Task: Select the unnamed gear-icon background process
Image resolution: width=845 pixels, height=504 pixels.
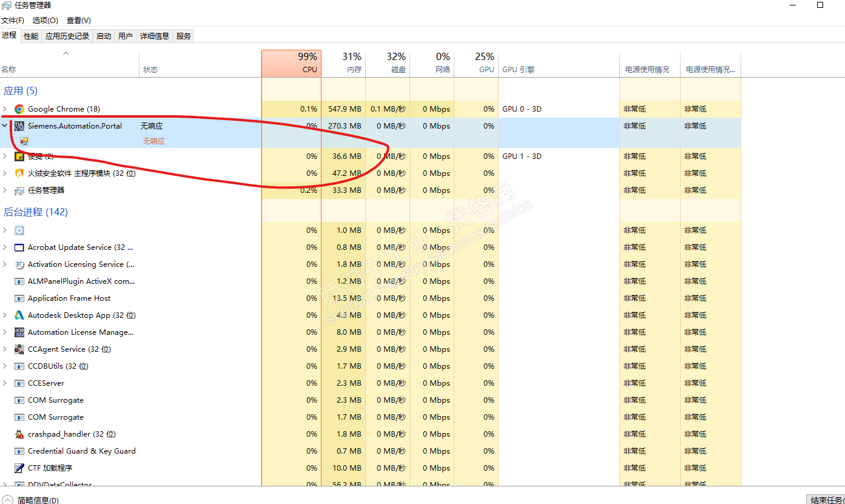Action: coord(19,230)
